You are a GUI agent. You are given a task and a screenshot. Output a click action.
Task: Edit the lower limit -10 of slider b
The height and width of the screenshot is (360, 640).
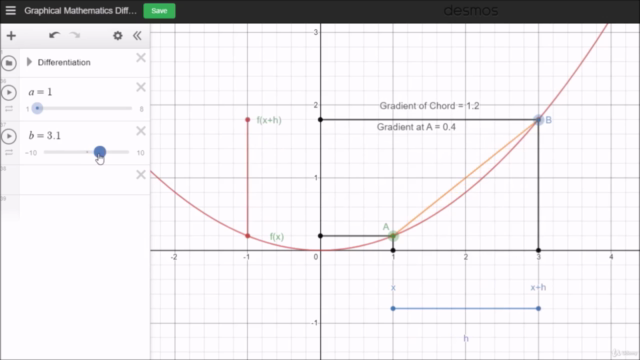(x=31, y=153)
